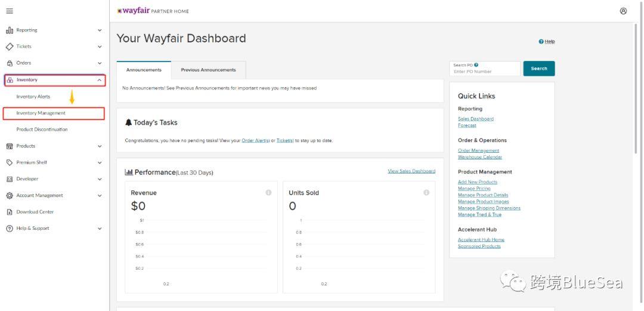Open the Sponsored Products link
The width and height of the screenshot is (644, 311).
(479, 247)
